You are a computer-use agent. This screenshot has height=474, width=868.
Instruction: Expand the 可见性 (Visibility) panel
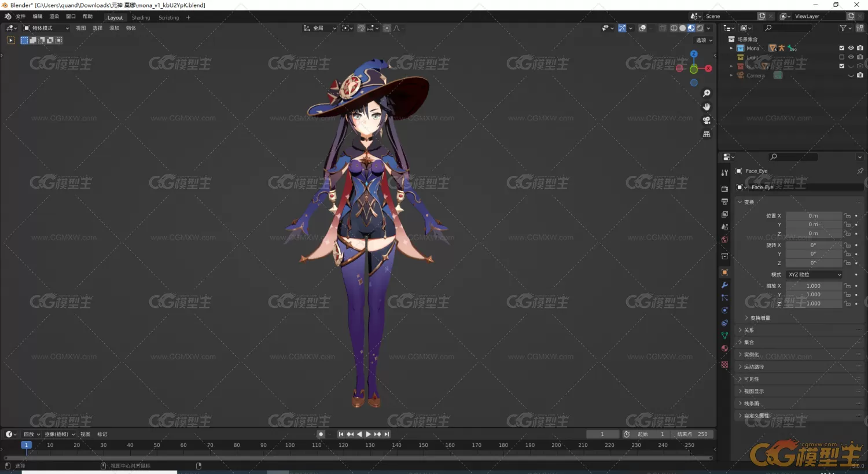(x=748, y=379)
